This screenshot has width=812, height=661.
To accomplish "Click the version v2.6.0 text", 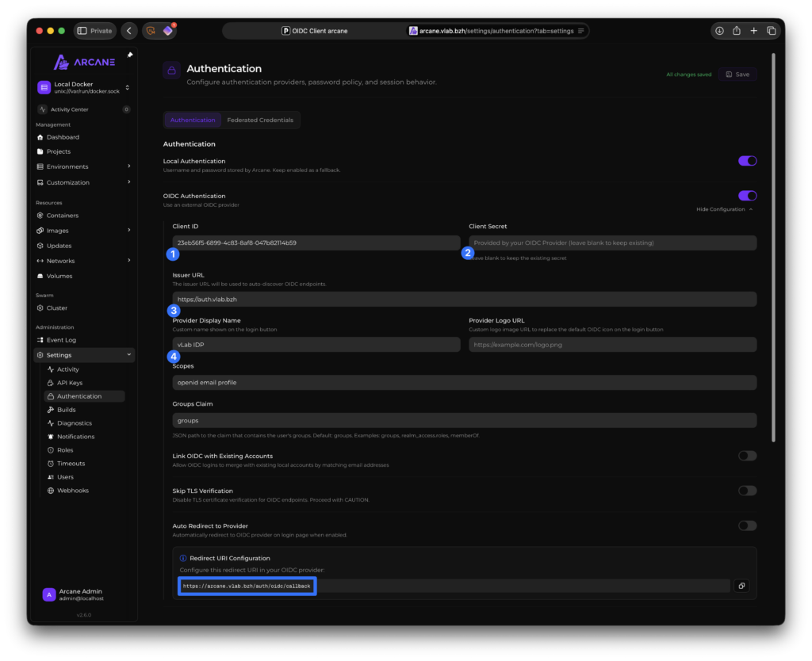I will [84, 615].
